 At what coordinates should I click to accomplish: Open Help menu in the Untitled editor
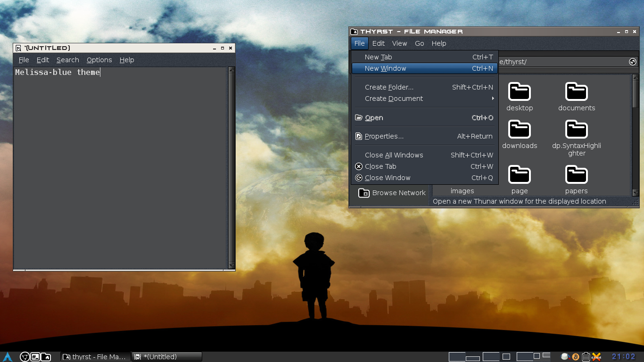tap(127, 60)
